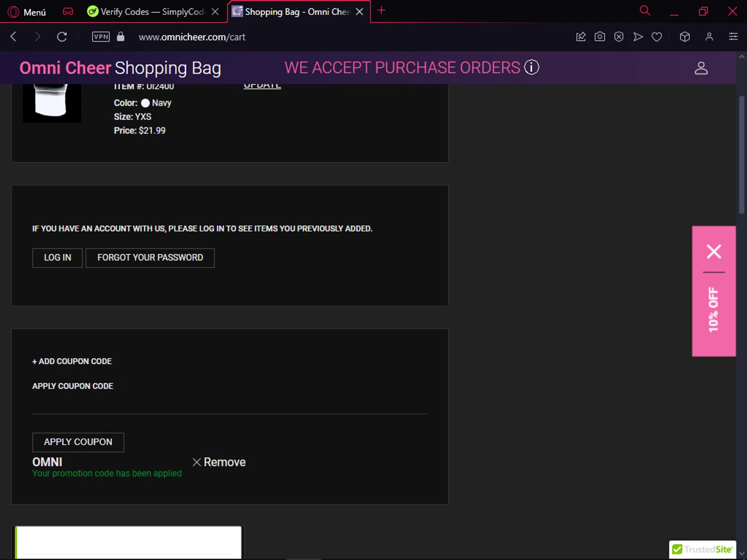Open the 10% OFF promotion tab

point(714,310)
